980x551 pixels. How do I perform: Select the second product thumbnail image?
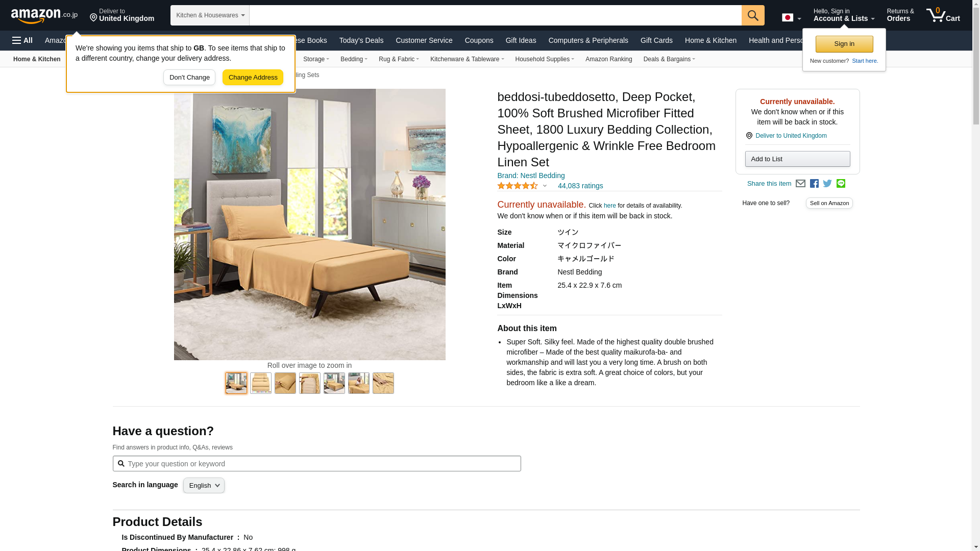tap(261, 383)
